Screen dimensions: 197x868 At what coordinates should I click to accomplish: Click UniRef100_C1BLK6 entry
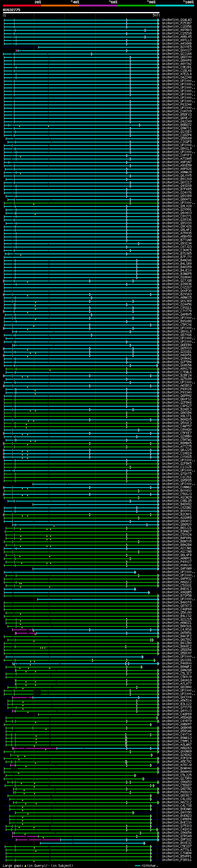click(177, 71)
